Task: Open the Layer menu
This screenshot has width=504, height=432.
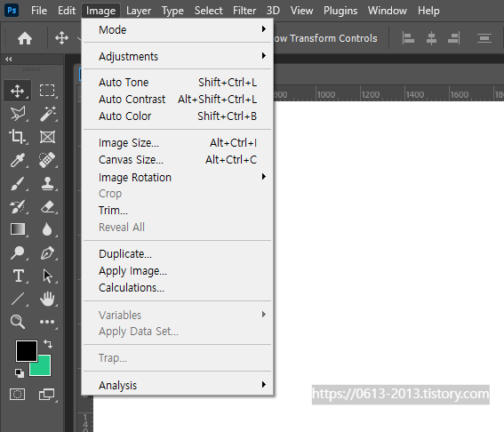Action: [x=139, y=11]
